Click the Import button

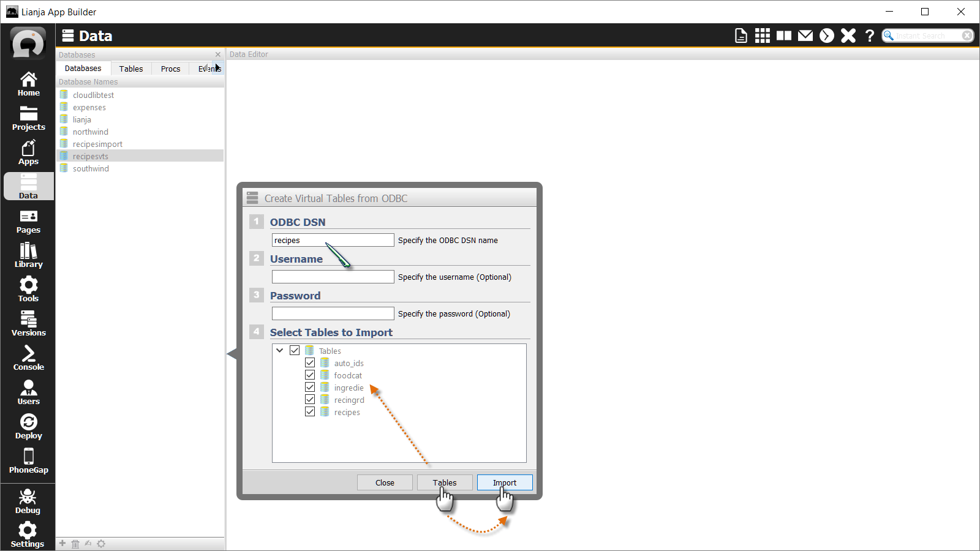pos(504,482)
